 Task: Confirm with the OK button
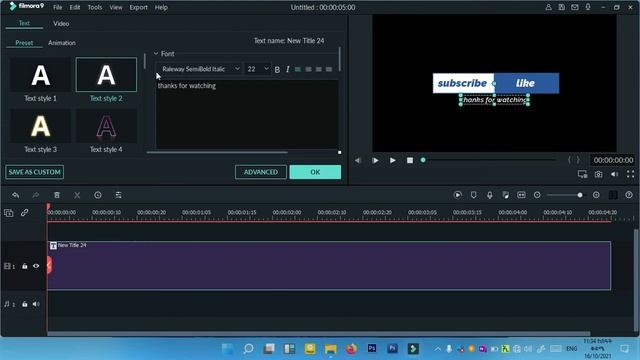(315, 172)
